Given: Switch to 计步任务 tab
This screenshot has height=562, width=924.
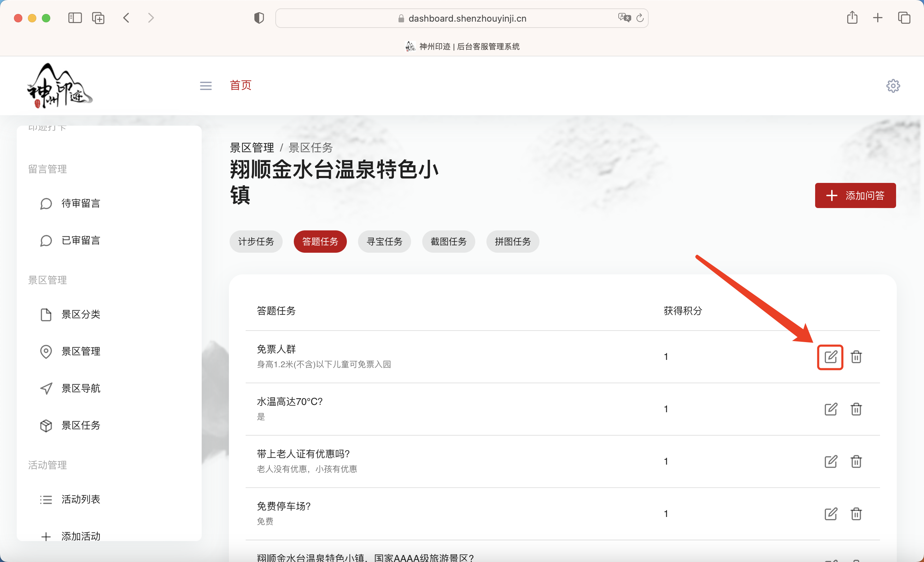Looking at the screenshot, I should pos(256,241).
